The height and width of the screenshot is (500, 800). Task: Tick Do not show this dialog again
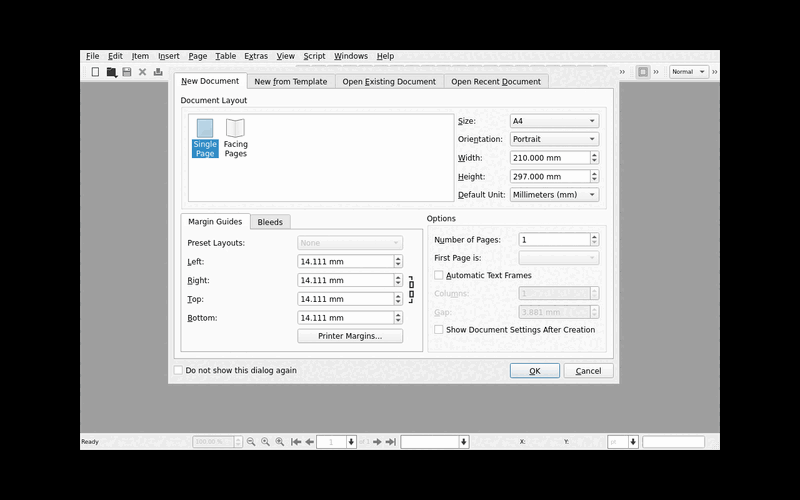point(178,370)
